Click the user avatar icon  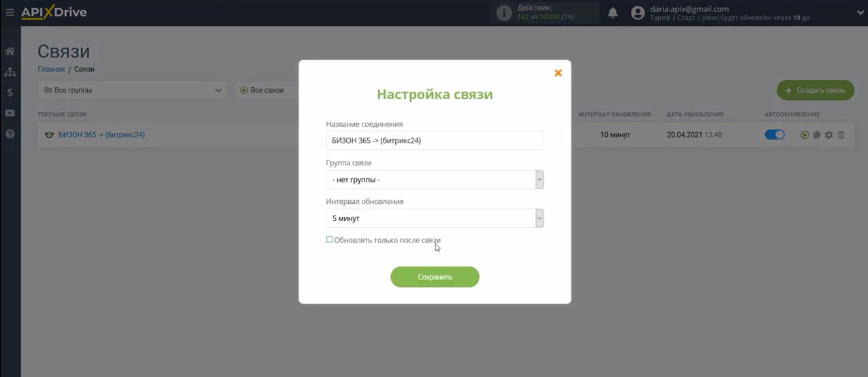coord(637,13)
